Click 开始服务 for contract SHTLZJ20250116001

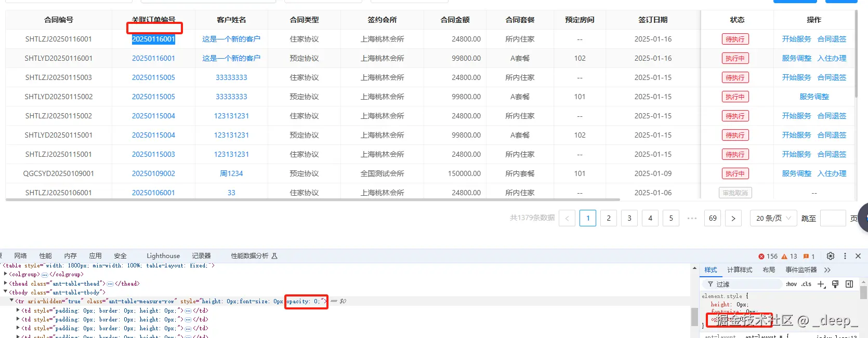click(x=796, y=39)
